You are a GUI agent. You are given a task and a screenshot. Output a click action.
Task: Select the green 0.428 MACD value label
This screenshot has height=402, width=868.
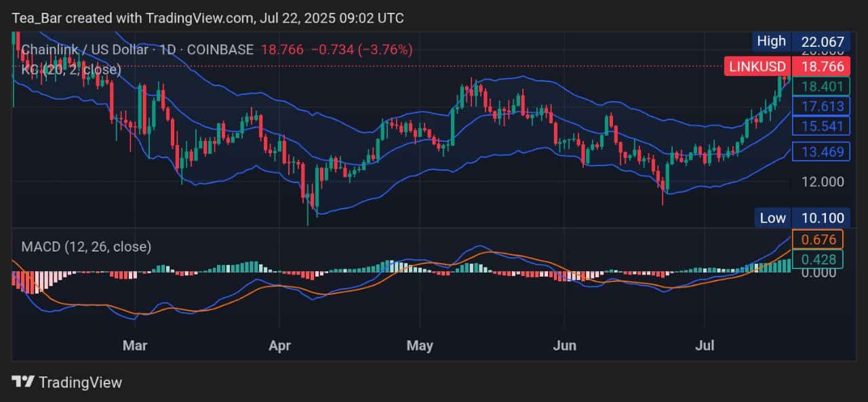click(x=821, y=259)
